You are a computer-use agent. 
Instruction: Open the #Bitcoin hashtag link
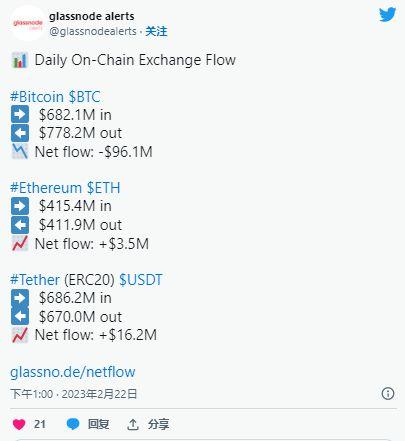[x=37, y=97]
